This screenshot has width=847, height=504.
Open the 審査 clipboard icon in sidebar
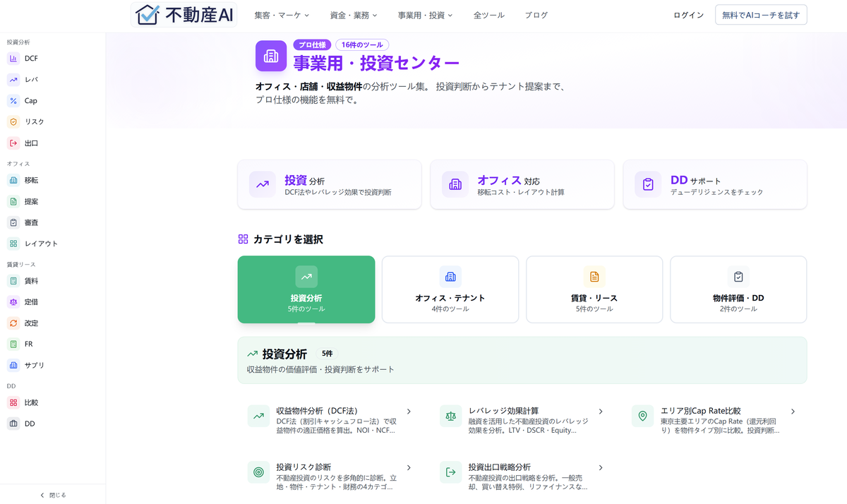[x=13, y=222]
